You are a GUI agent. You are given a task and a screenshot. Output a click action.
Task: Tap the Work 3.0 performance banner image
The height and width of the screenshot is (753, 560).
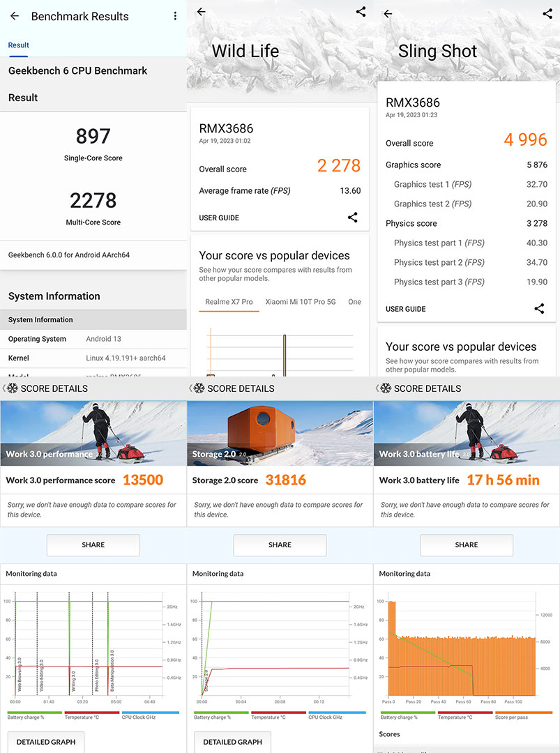(93, 433)
